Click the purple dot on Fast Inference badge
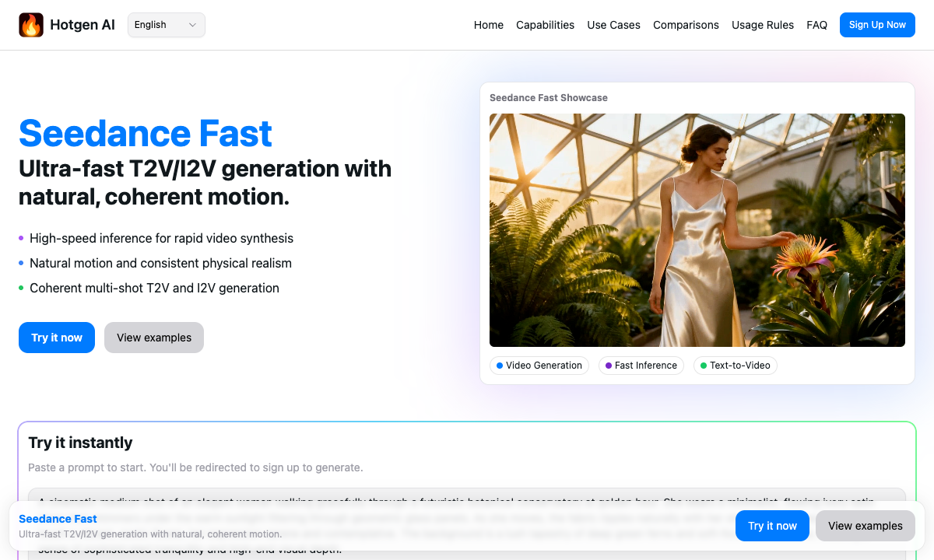This screenshot has width=934, height=560. [x=608, y=366]
